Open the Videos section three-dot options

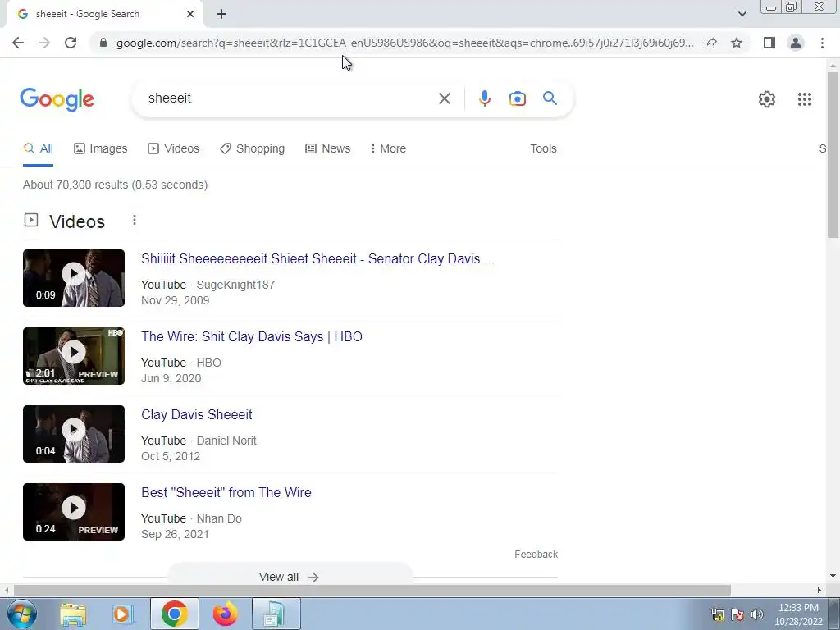pyautogui.click(x=135, y=220)
